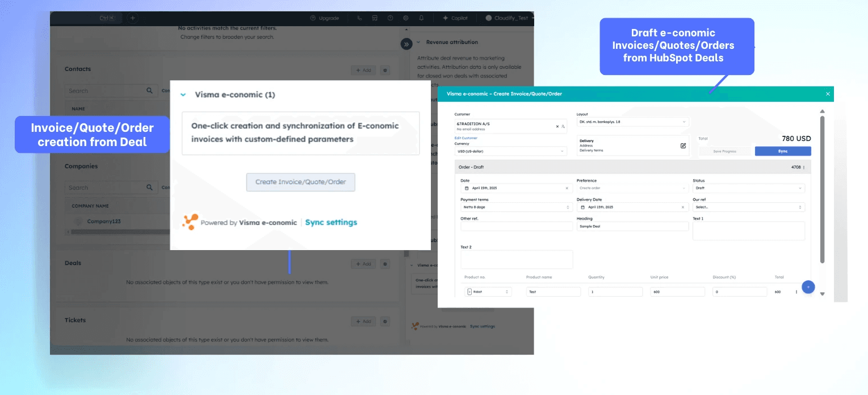Open the calling phone icon in HubSpot top bar

click(359, 18)
